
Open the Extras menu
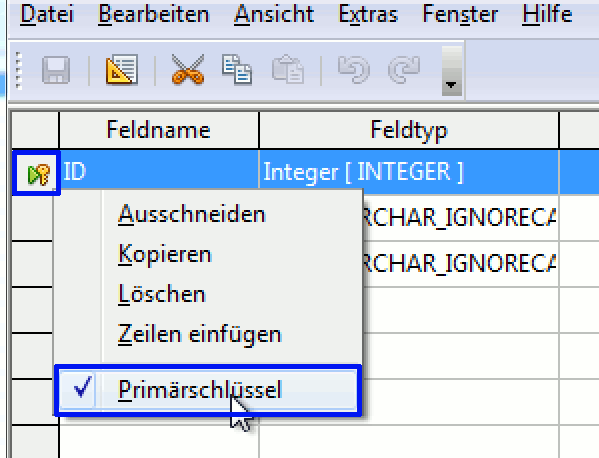(x=368, y=15)
